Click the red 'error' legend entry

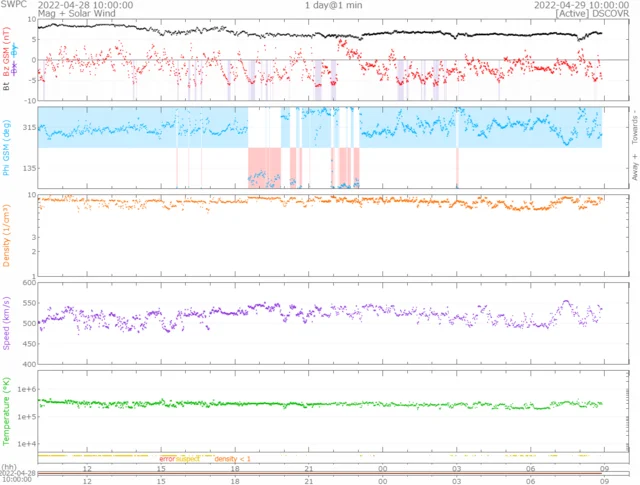point(167,459)
